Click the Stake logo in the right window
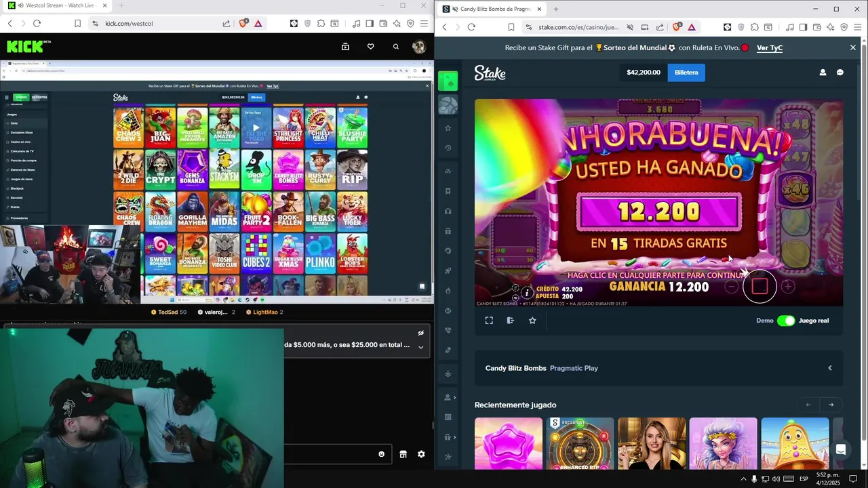 click(x=490, y=73)
